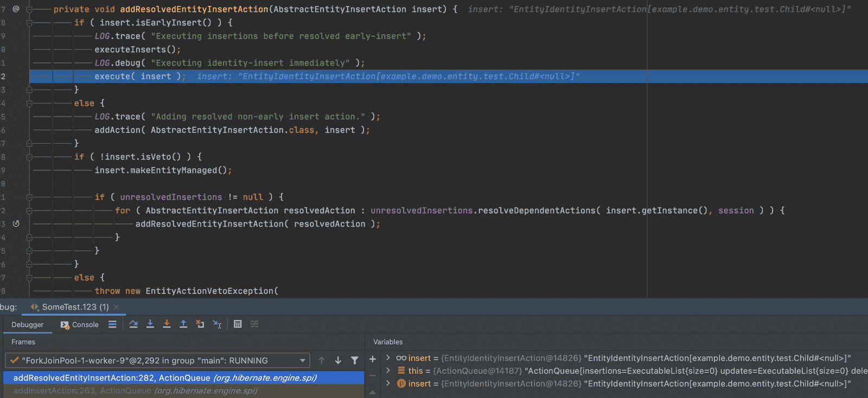Image resolution: width=868 pixels, height=398 pixels.
Task: Click the Step Out debugger icon
Action: 183,324
